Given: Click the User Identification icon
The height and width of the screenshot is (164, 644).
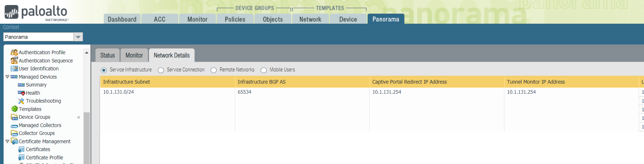Looking at the screenshot, I should [x=14, y=69].
